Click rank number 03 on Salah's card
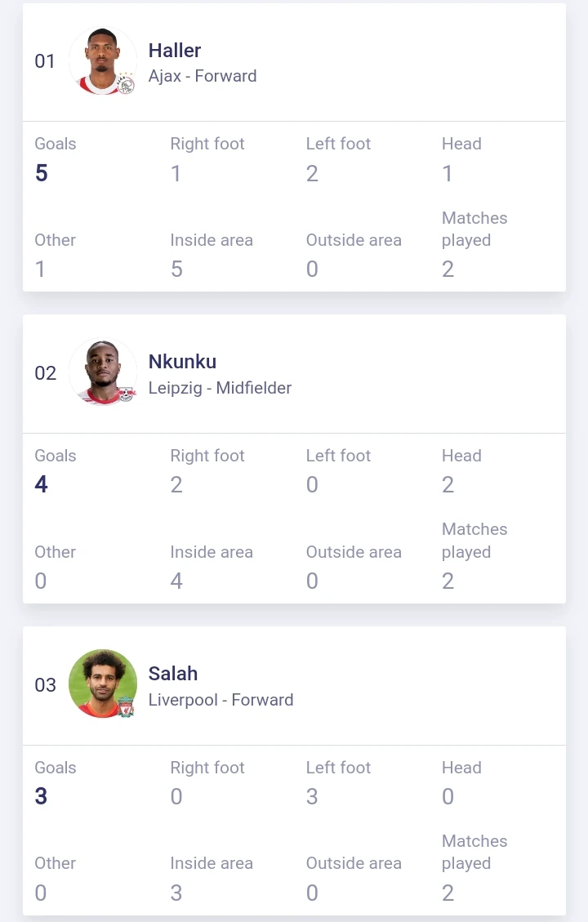Viewport: 588px width, 922px height. (x=45, y=684)
